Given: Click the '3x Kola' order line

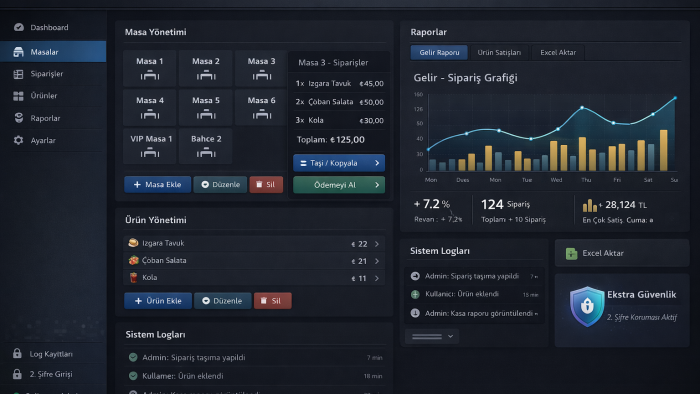Looking at the screenshot, I should pos(339,120).
